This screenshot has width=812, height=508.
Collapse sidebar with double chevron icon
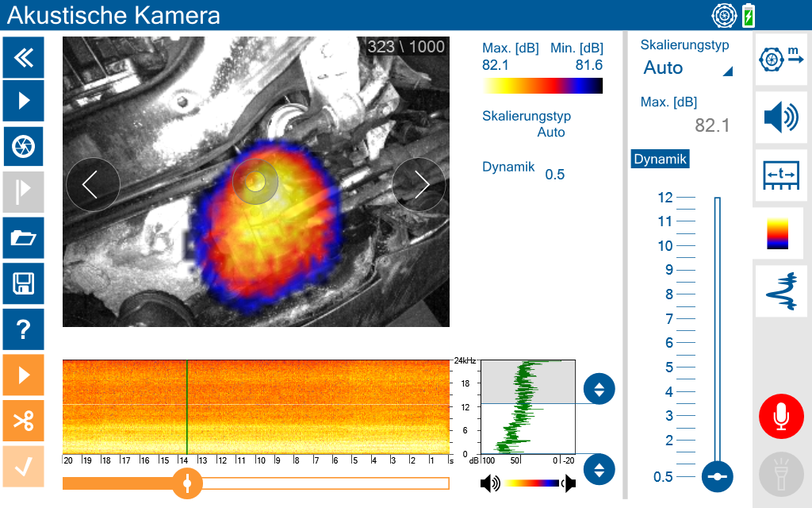(23, 57)
